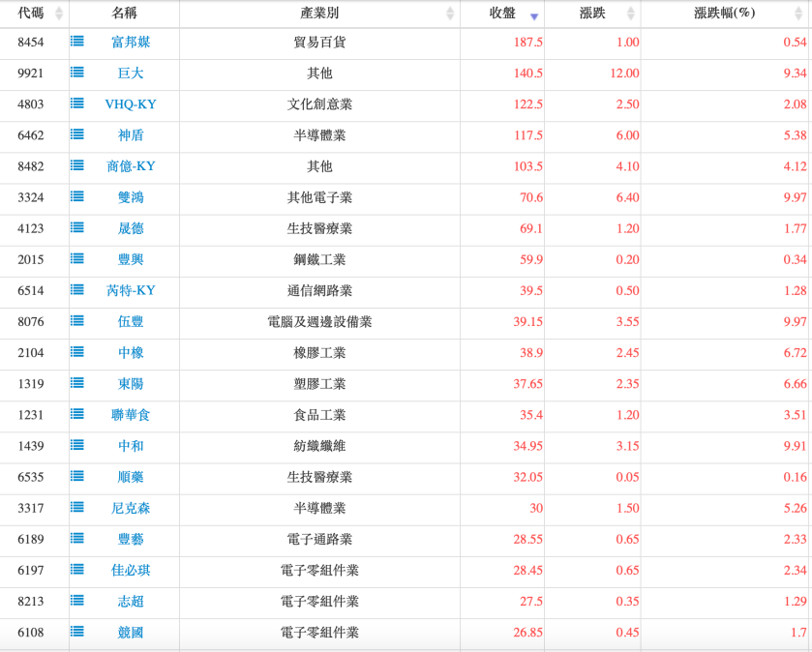Open the 商億-KY stock link

click(x=131, y=166)
